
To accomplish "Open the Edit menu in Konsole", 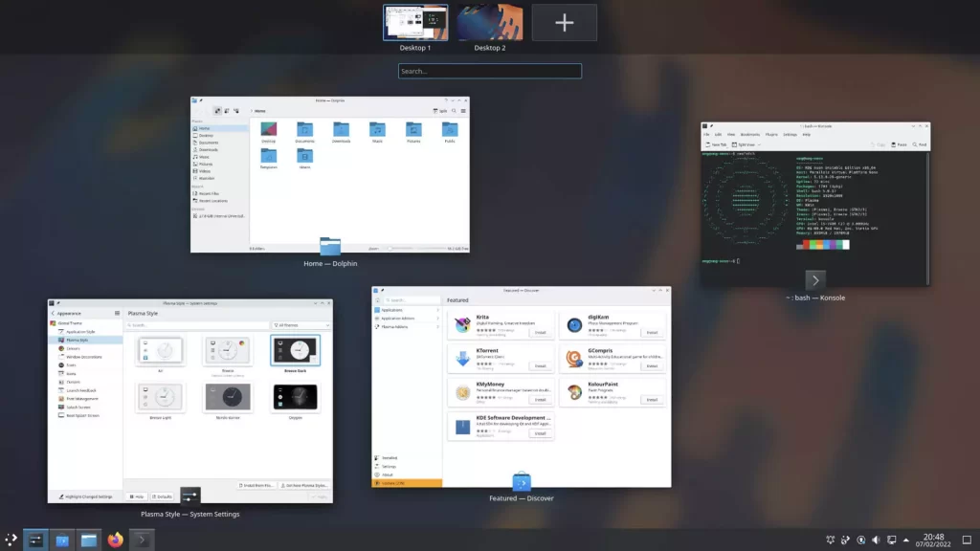I will (718, 134).
